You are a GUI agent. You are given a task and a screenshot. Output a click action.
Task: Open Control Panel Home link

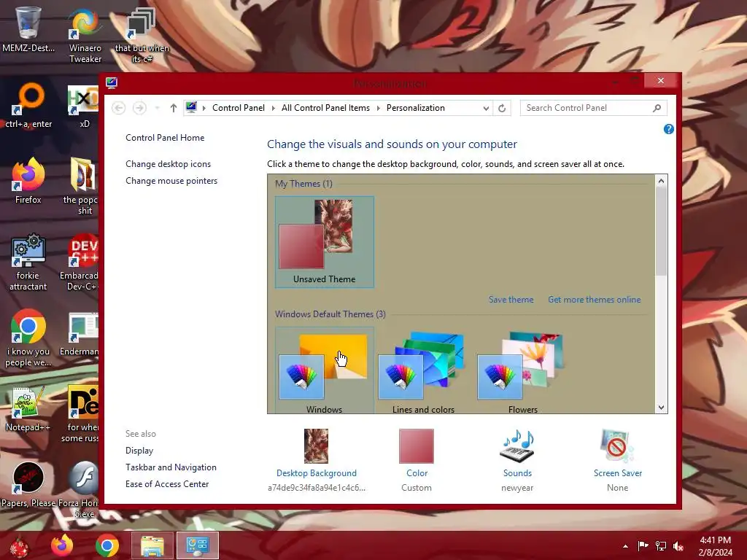(x=165, y=138)
